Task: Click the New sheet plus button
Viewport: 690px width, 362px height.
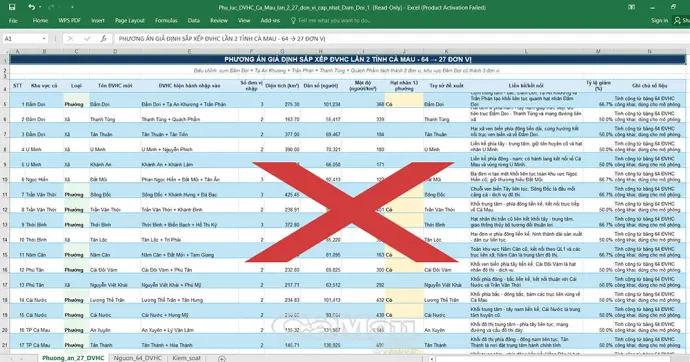Action: [x=222, y=359]
